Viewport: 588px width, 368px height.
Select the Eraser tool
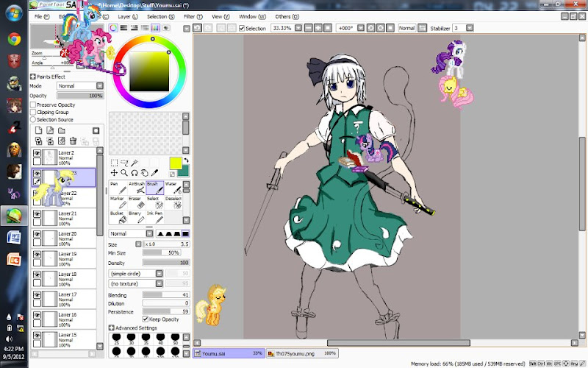(136, 202)
